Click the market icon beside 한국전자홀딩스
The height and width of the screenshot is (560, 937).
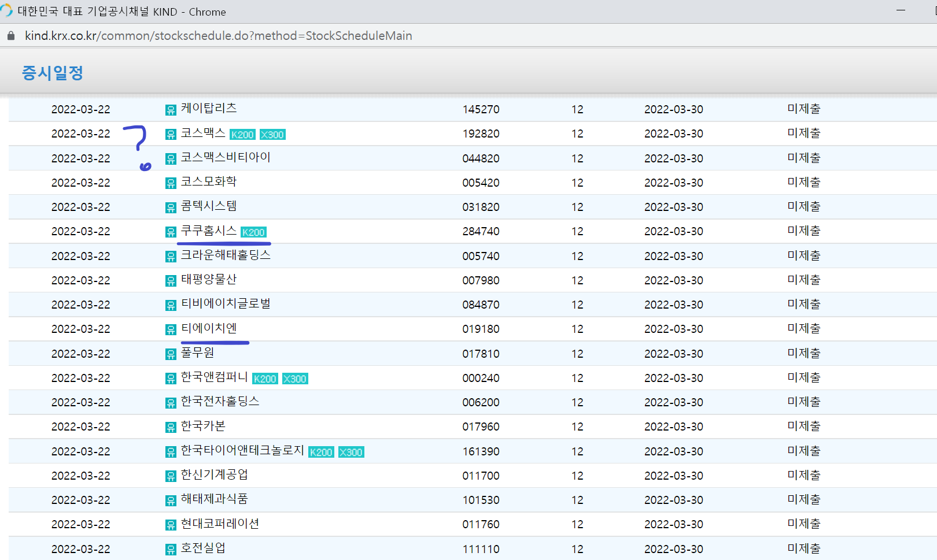point(171,403)
